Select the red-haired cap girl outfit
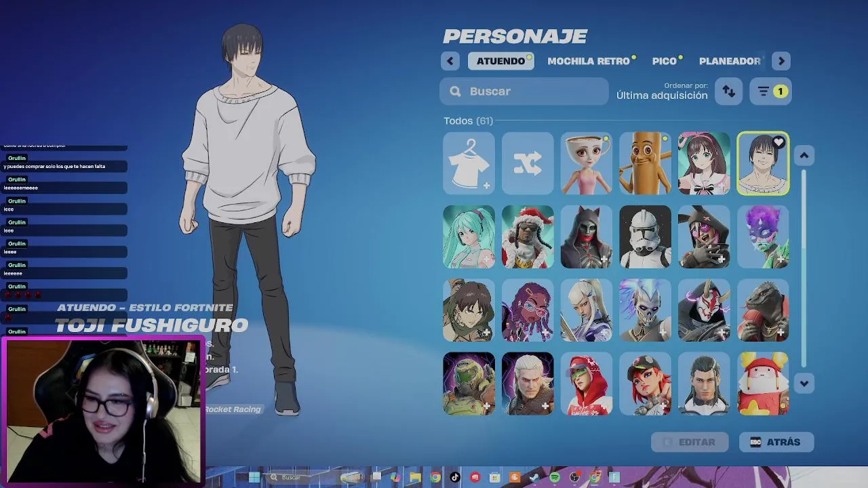The width and height of the screenshot is (868, 488). click(x=646, y=384)
